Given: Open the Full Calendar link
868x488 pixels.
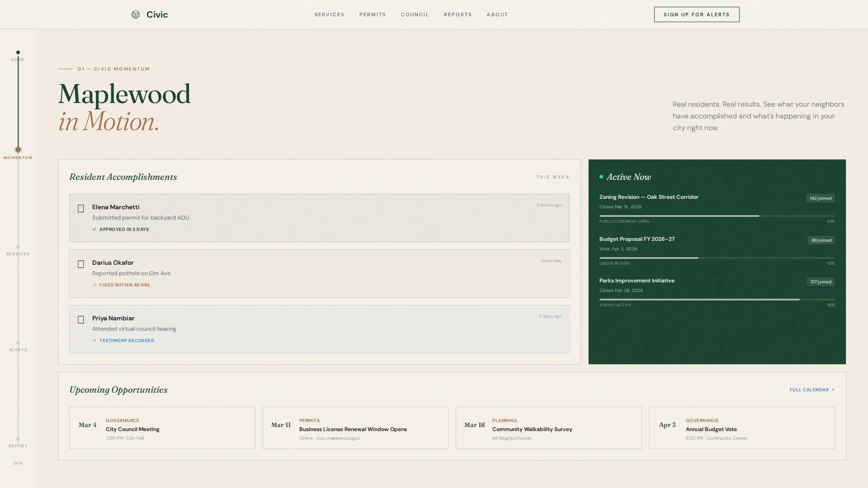Looking at the screenshot, I should pos(812,389).
